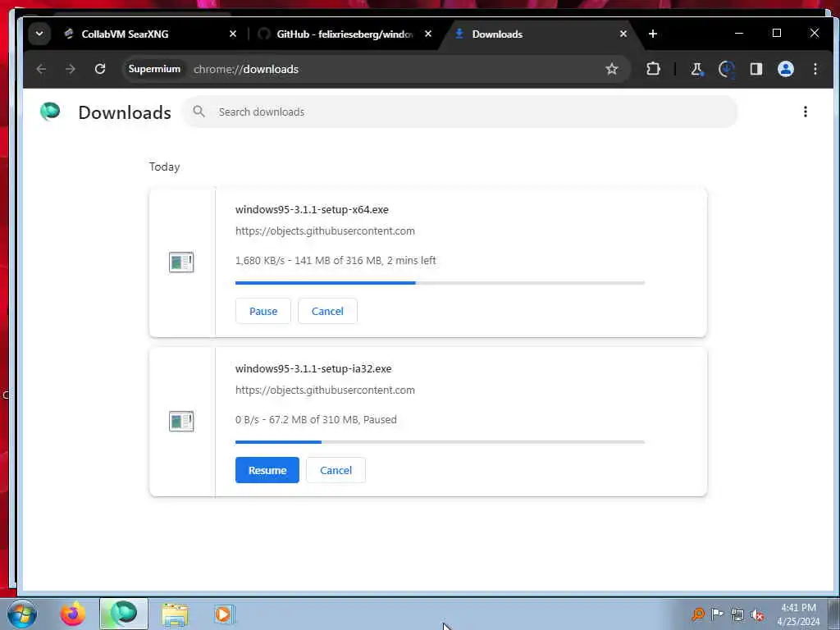
Task: Open the profile avatar menu
Action: tap(785, 69)
